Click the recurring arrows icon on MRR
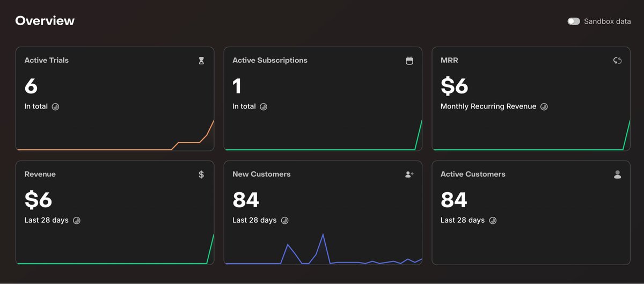644x284 pixels. tap(617, 61)
